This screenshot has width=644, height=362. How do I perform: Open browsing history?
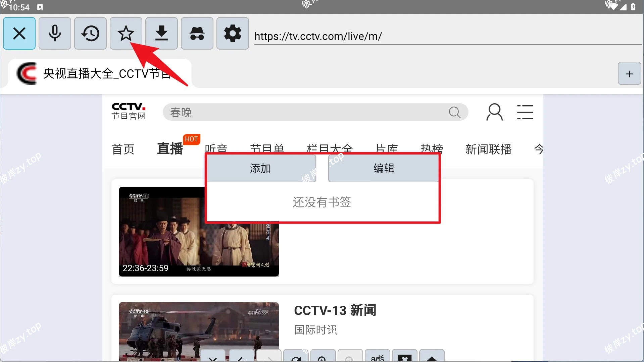tap(90, 33)
